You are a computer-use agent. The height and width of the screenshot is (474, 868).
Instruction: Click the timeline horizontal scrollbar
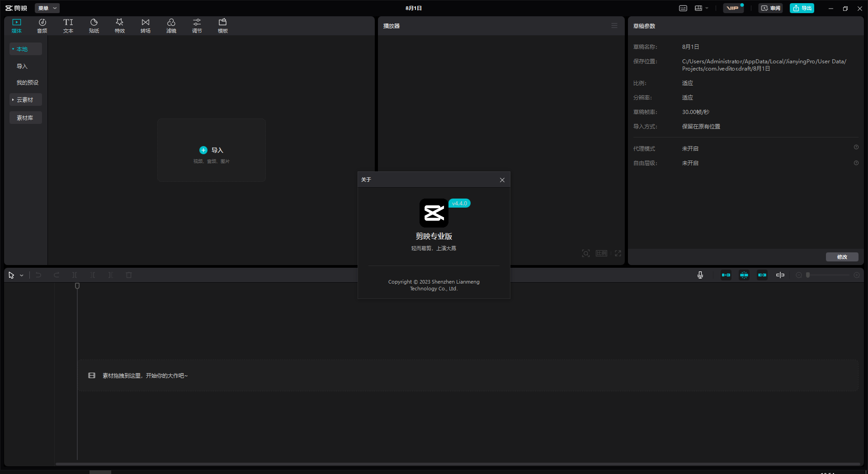point(458,464)
